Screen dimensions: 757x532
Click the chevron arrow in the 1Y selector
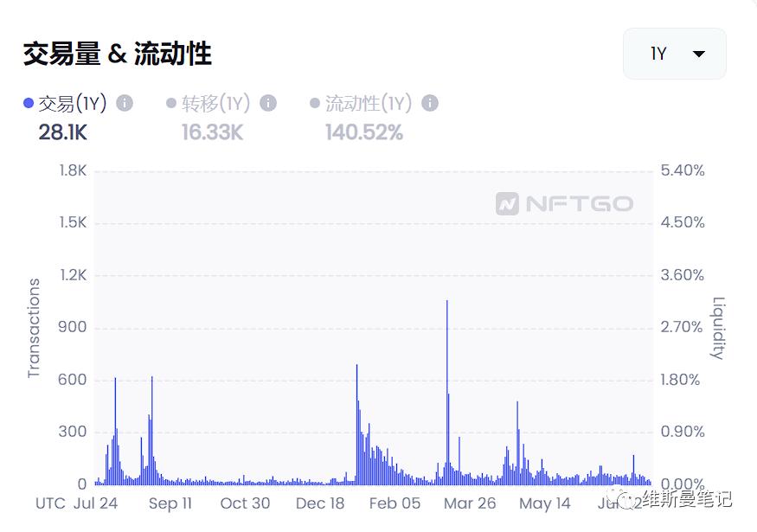(x=696, y=53)
